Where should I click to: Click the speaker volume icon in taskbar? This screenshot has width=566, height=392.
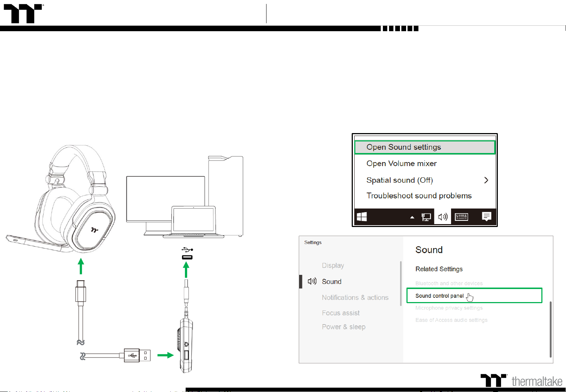pyautogui.click(x=443, y=217)
